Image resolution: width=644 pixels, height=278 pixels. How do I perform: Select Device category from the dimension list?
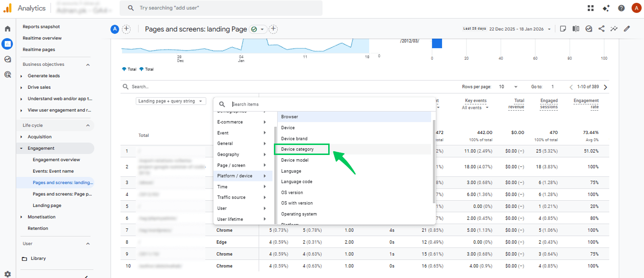[297, 149]
